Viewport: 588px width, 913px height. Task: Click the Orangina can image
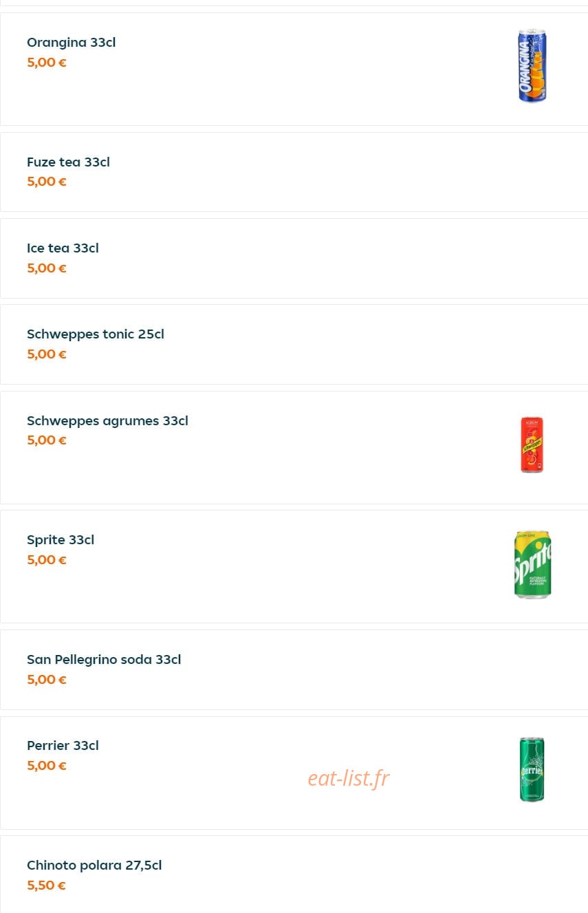tap(532, 66)
